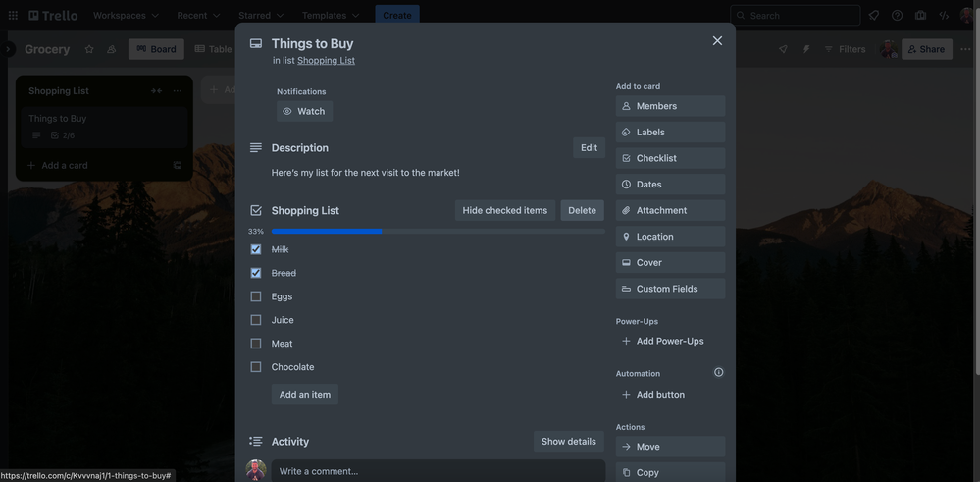Click the Trello logo home icon
Screen dimensions: 980x482
(x=53, y=15)
